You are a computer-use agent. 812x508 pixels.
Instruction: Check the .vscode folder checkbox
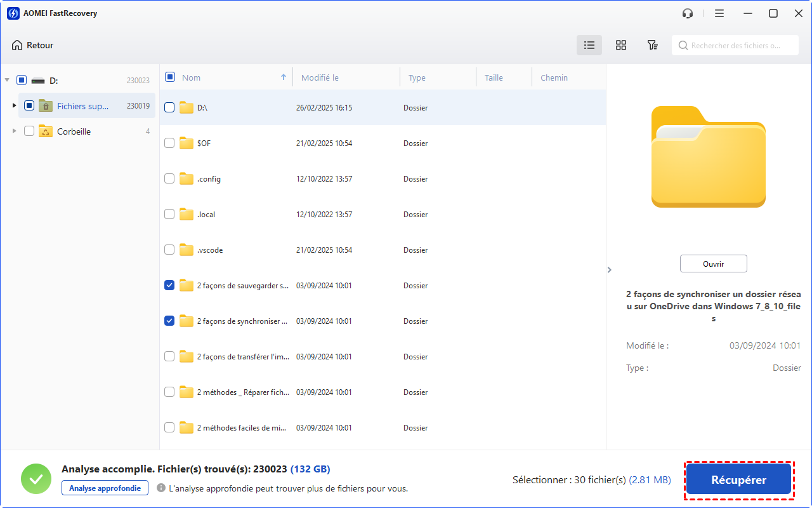[x=169, y=250]
